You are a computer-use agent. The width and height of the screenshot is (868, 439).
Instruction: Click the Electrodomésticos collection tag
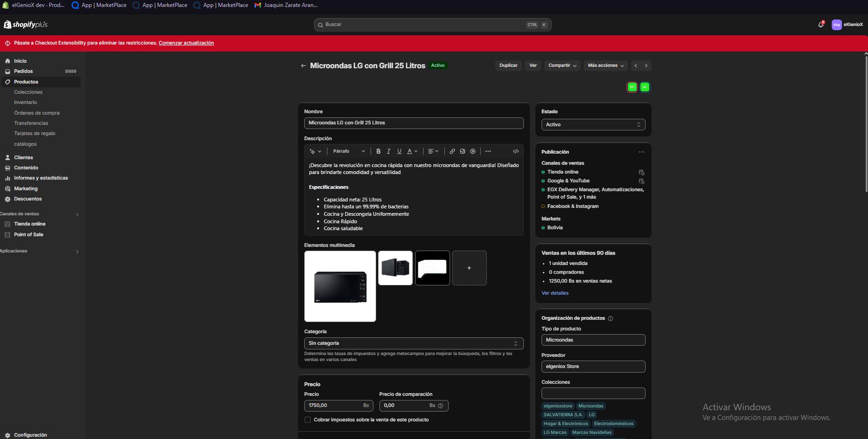613,424
